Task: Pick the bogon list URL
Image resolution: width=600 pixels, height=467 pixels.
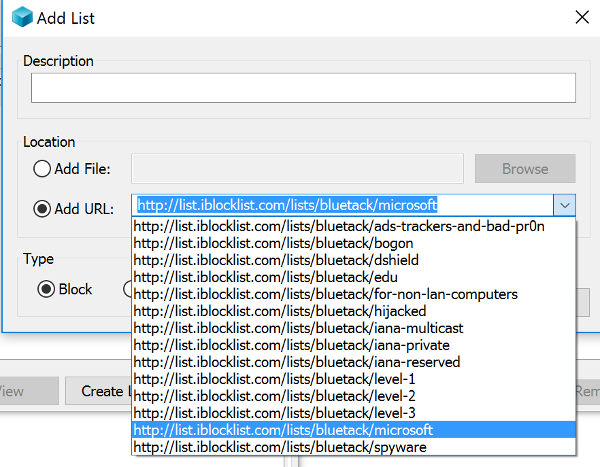Action: point(339,243)
